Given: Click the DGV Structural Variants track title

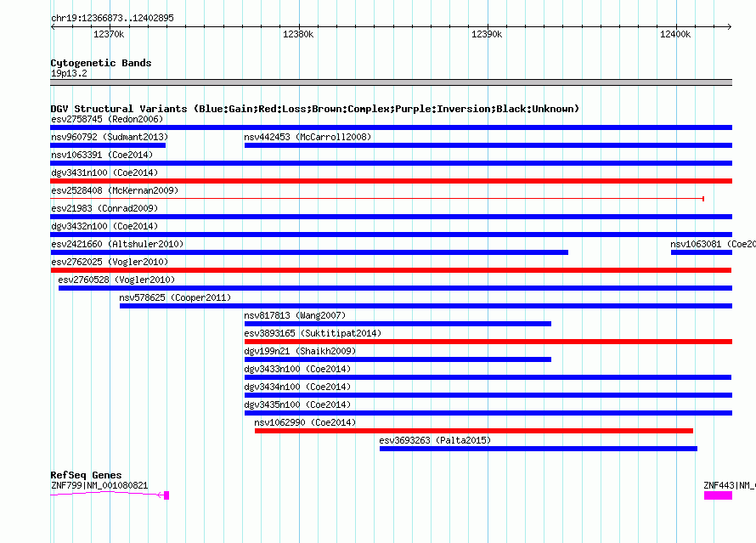Looking at the screenshot, I should point(315,109).
